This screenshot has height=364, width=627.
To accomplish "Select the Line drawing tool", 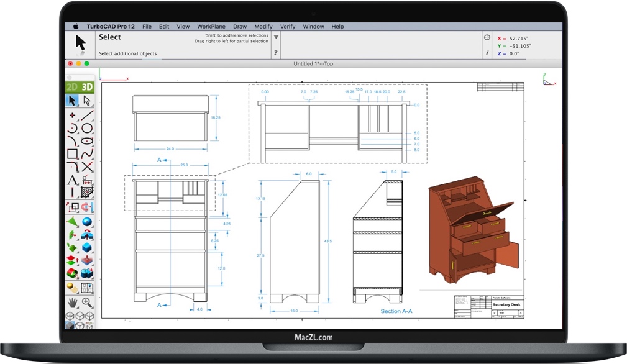I will pos(88,114).
